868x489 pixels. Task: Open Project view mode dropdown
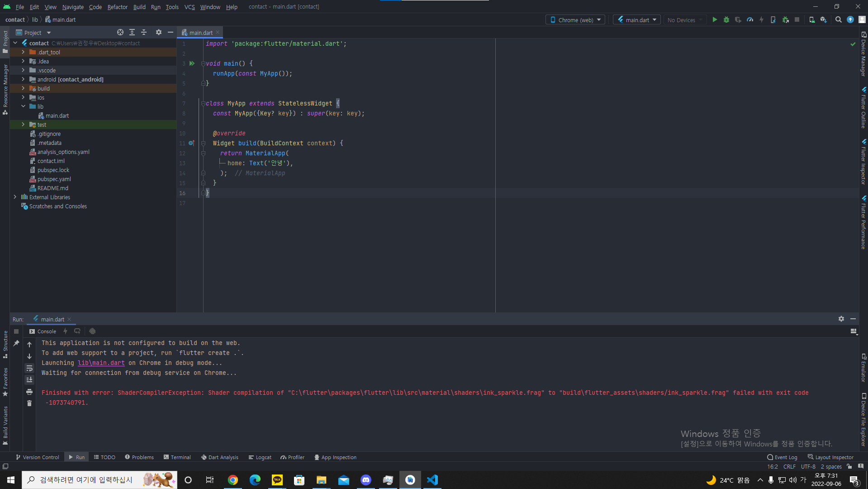33,33
